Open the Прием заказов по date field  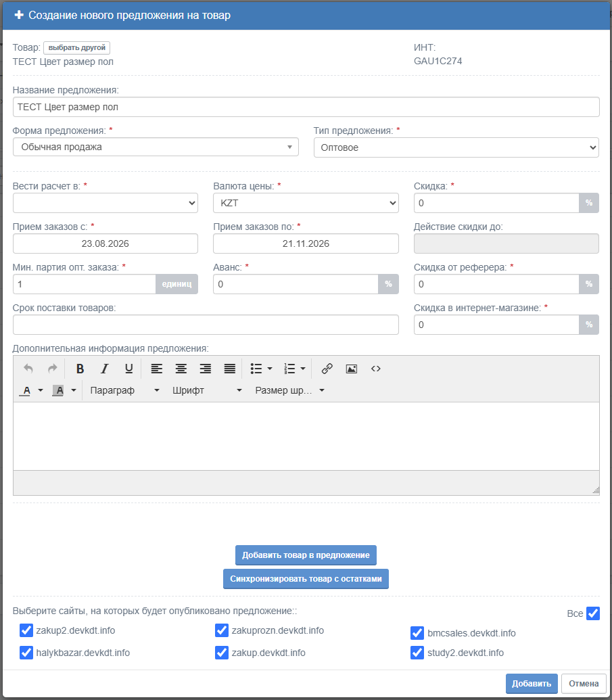(306, 243)
